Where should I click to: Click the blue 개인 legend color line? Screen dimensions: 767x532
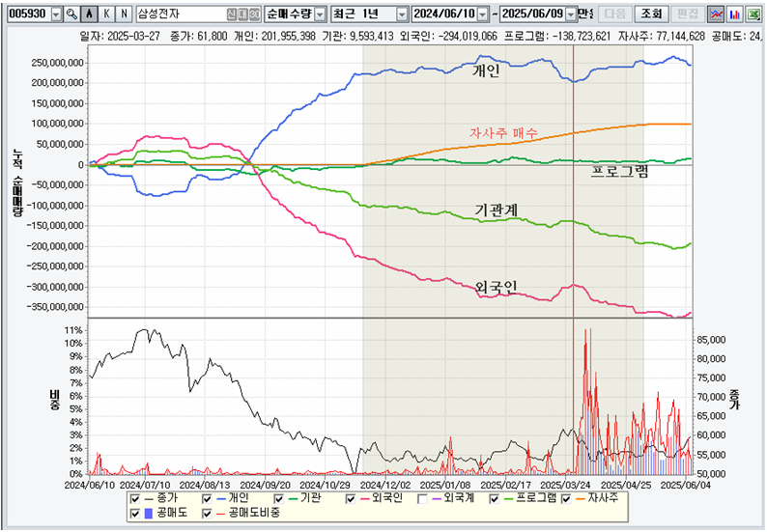[221, 499]
